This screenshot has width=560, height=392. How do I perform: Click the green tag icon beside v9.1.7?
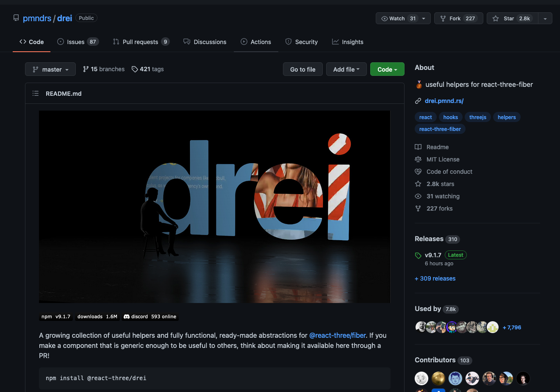coord(418,256)
